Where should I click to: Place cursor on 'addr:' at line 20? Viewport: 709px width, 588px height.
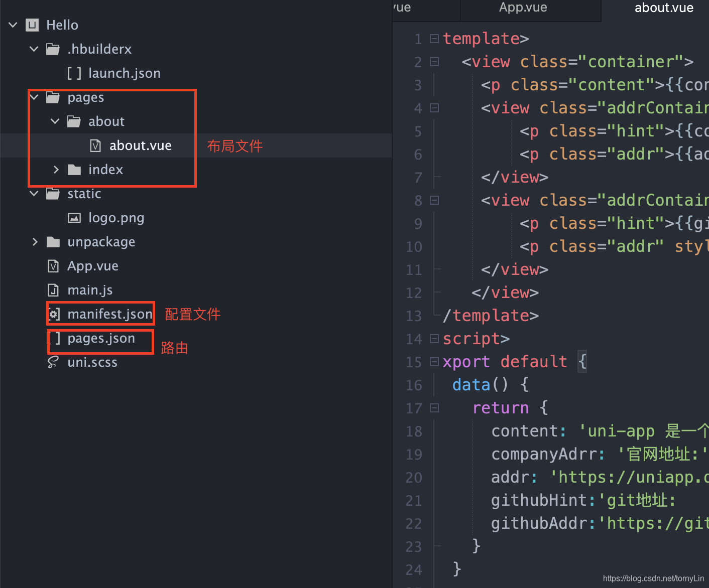514,477
